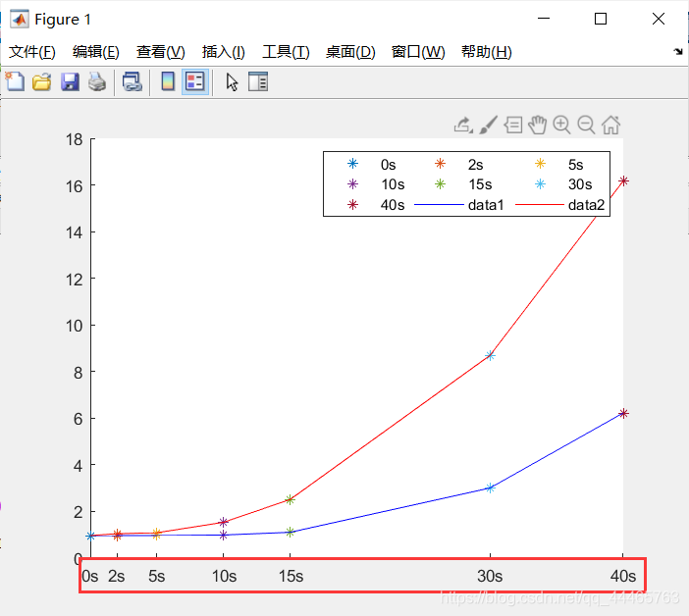Click the New Figure icon
The height and width of the screenshot is (616, 689).
coord(15,81)
